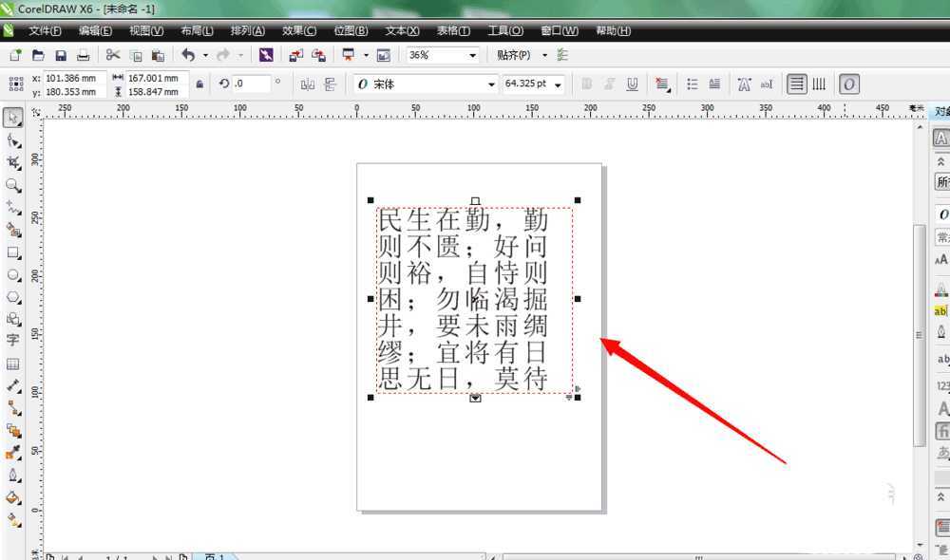Click the rotation angle input field
The width and height of the screenshot is (950, 560).
[x=251, y=84]
